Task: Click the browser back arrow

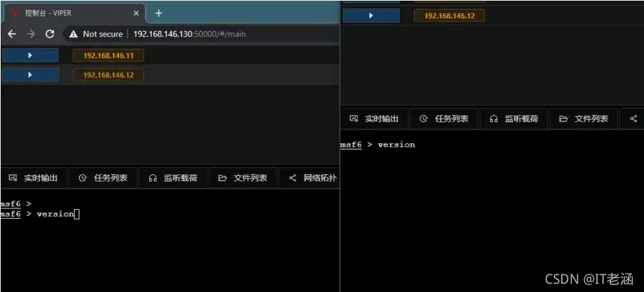Action: pyautogui.click(x=12, y=34)
